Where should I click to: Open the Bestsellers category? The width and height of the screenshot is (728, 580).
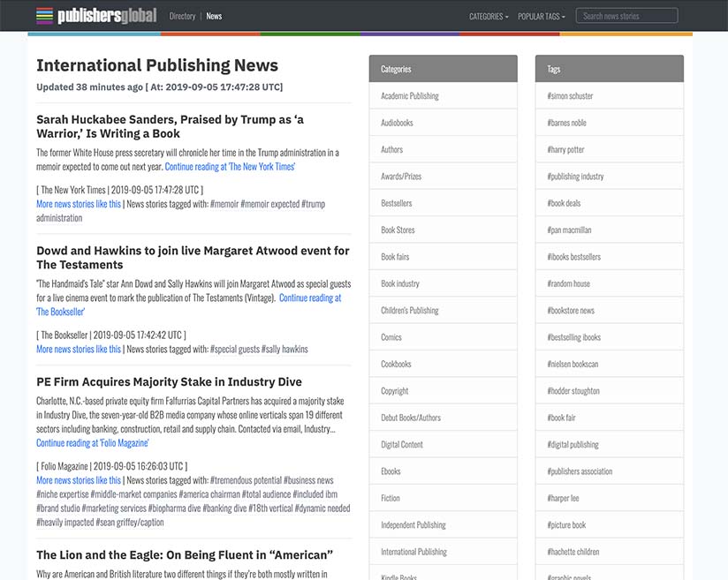coord(443,203)
